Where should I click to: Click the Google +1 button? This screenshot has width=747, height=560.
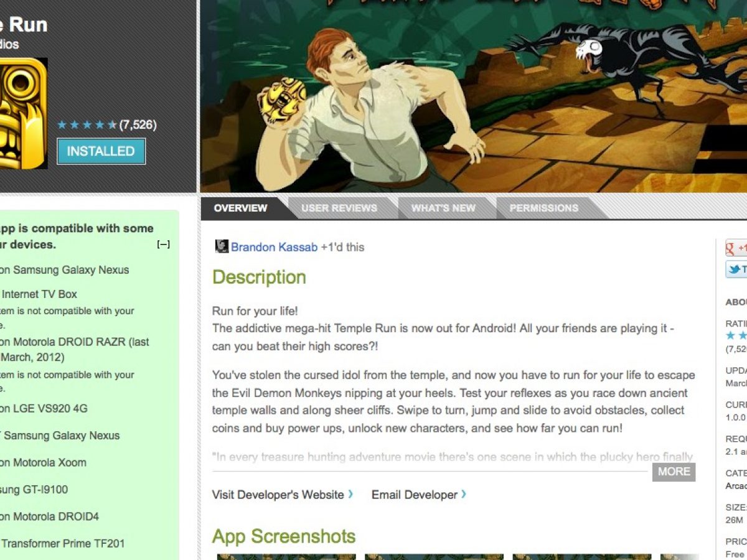[x=736, y=248]
